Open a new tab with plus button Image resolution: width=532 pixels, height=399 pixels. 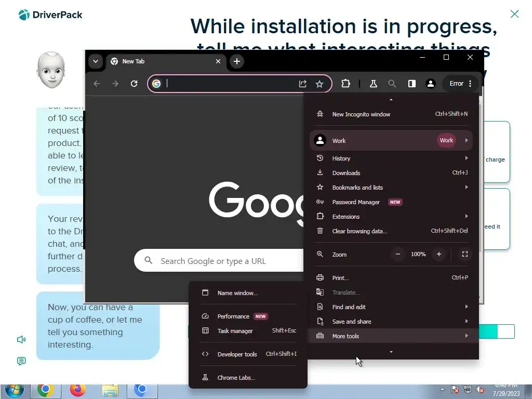237,61
